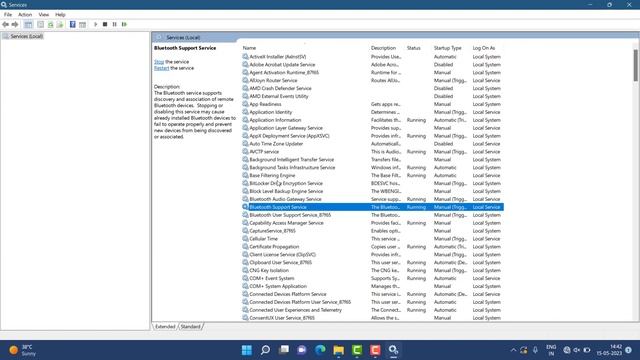Click the vertical scrollbar thumb of the services list
Screen dimensions: 640x360
click(x=636, y=65)
